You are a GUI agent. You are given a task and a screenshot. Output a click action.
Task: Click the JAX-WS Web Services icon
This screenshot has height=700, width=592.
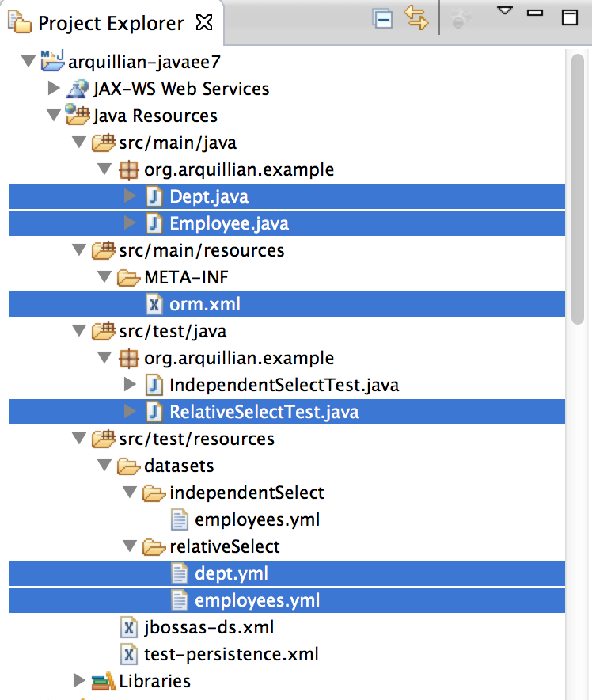(78, 89)
